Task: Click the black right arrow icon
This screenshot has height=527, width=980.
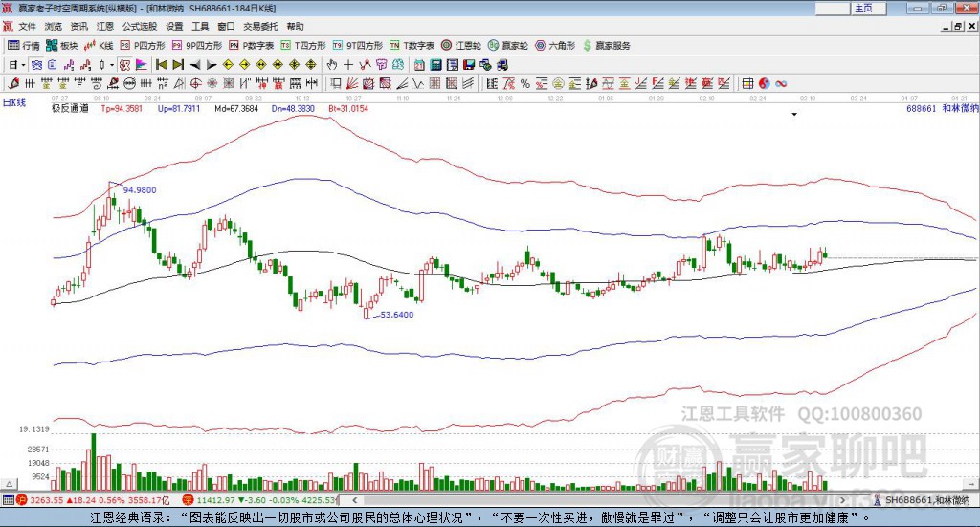Action: 212,65
